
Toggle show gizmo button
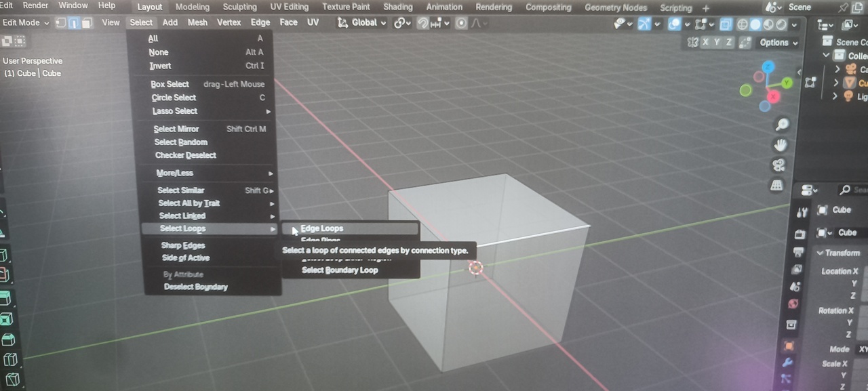coord(644,24)
